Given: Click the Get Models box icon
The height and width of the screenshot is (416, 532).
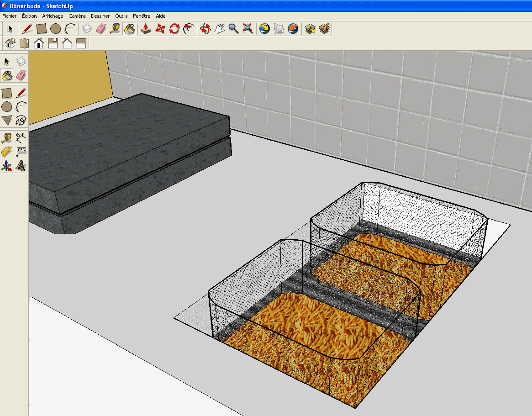Looking at the screenshot, I should (x=310, y=29).
